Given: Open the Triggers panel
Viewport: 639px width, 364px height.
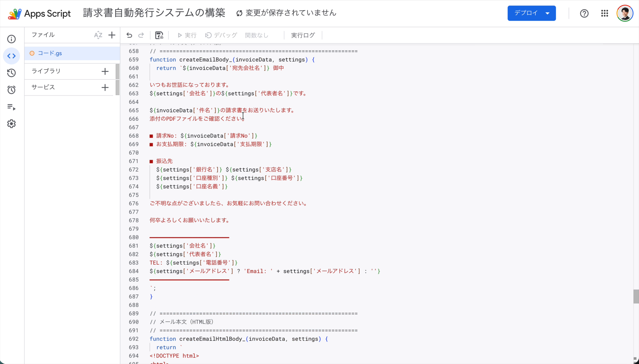Looking at the screenshot, I should [x=11, y=90].
